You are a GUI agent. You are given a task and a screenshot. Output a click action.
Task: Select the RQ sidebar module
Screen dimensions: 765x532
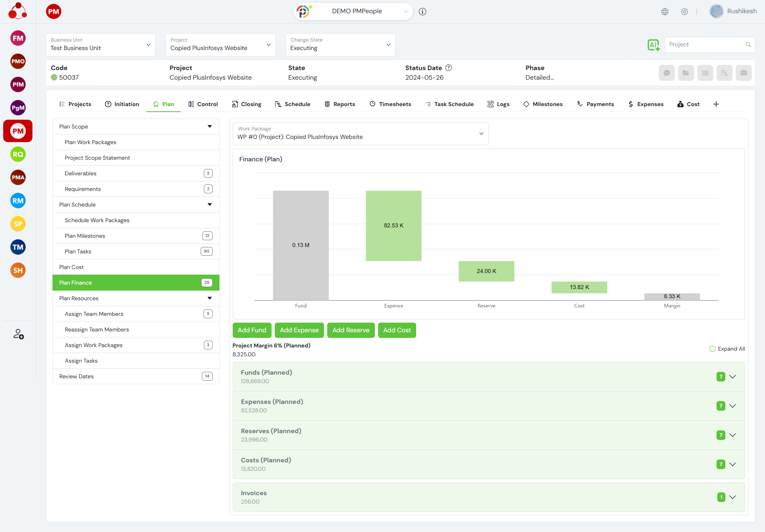18,155
